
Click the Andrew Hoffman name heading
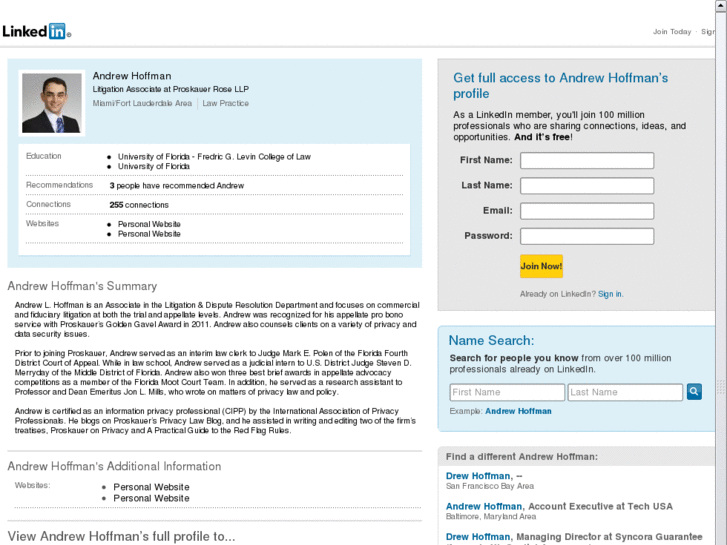tap(132, 76)
